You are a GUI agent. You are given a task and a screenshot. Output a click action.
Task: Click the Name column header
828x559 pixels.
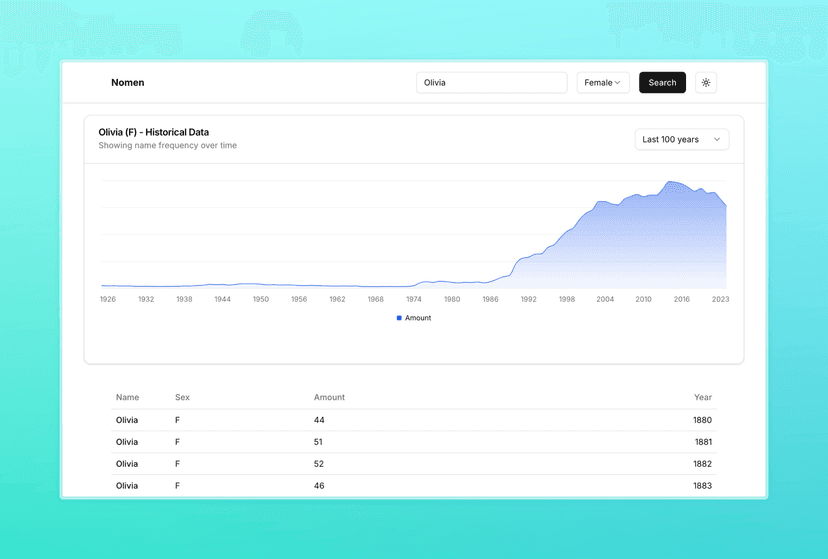pyautogui.click(x=127, y=397)
